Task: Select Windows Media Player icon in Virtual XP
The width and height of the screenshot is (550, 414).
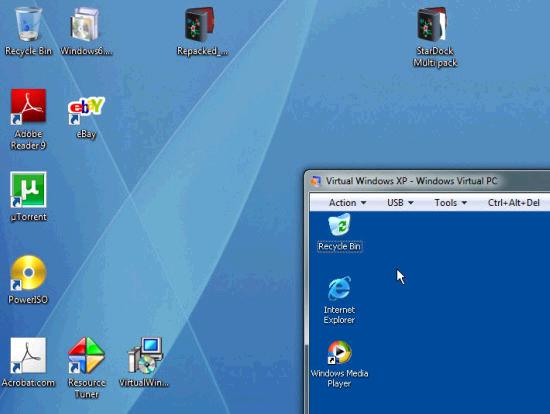Action: 339,352
